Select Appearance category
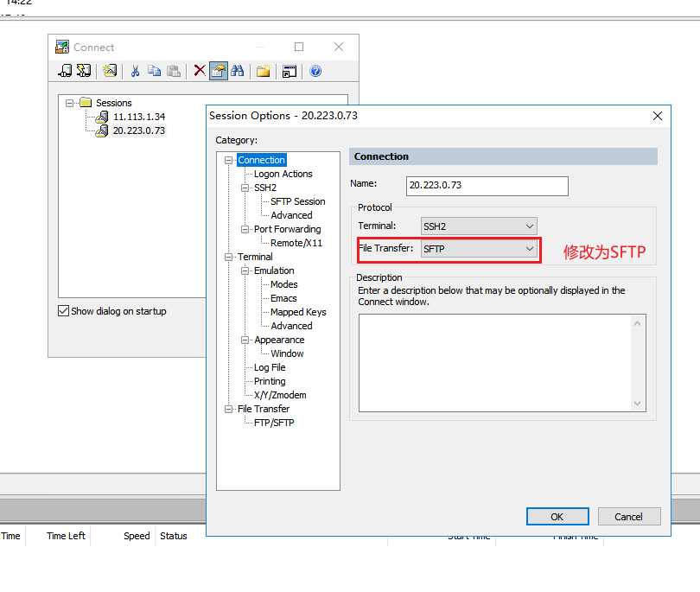Image resolution: width=700 pixels, height=592 pixels. coord(279,340)
